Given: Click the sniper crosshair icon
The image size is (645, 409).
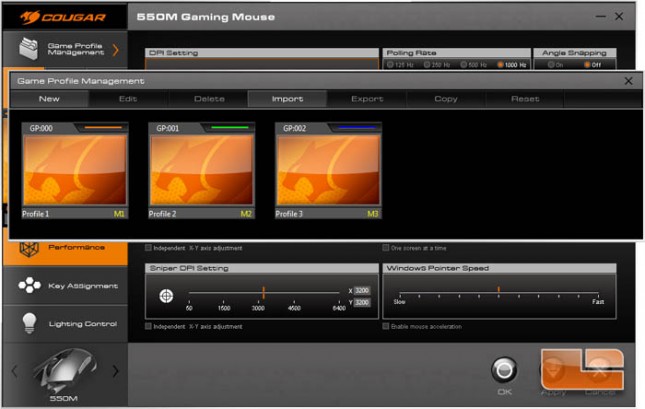Looking at the screenshot, I should 166,296.
